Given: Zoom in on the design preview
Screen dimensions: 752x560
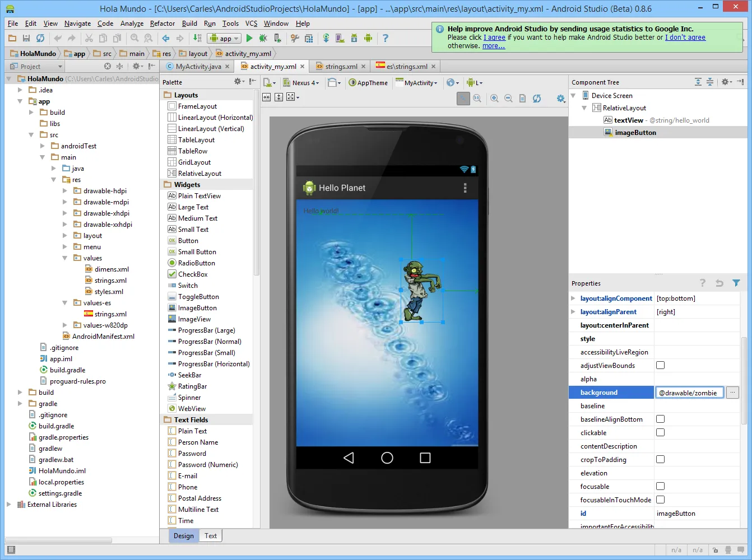Looking at the screenshot, I should coord(494,98).
